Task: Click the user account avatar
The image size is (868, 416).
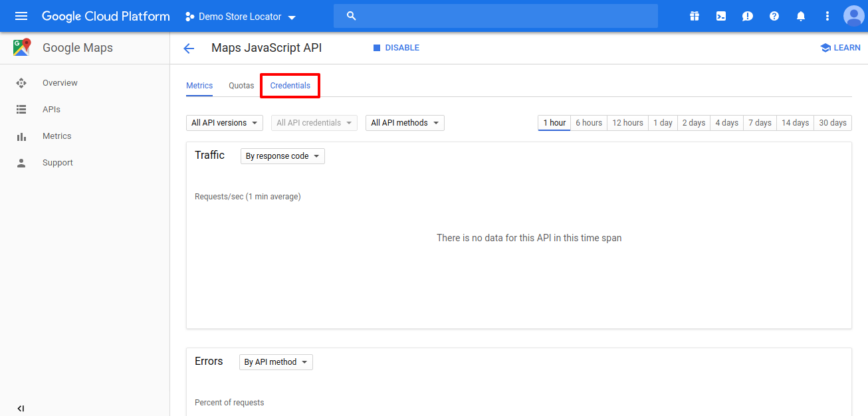Action: [x=853, y=16]
